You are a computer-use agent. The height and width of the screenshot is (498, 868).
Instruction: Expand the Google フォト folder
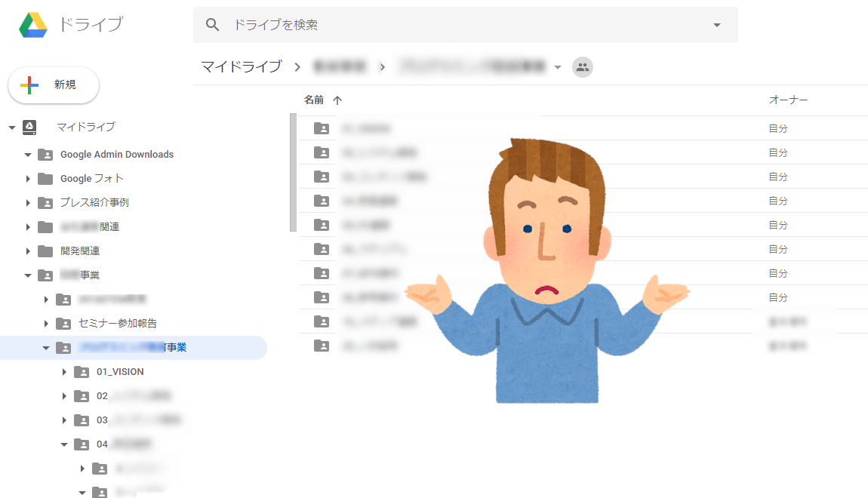[x=28, y=179]
